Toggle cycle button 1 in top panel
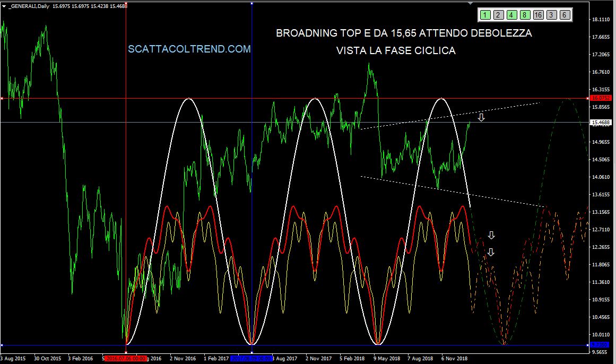This screenshot has width=616, height=364. (485, 15)
